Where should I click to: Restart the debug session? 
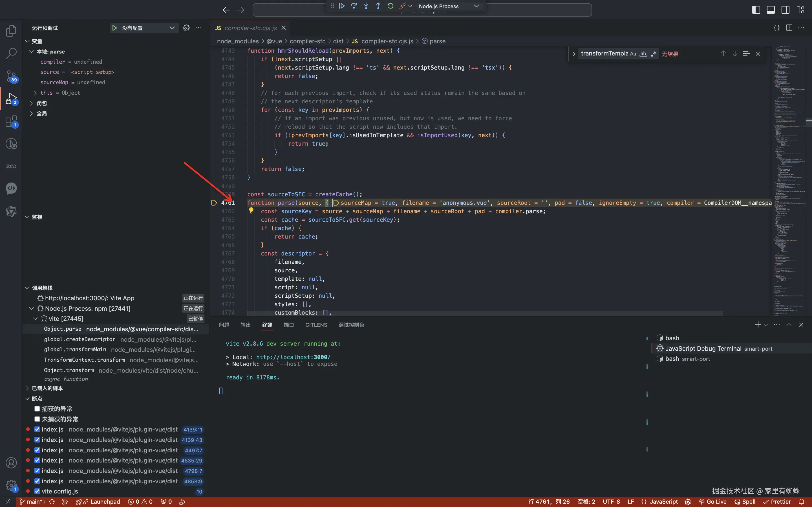(x=390, y=6)
